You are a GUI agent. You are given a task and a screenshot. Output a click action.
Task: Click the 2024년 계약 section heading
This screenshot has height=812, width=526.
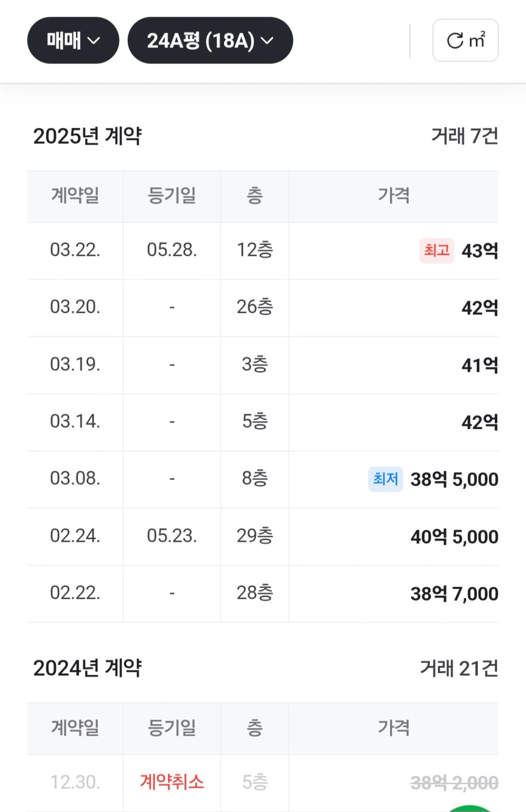point(87,668)
